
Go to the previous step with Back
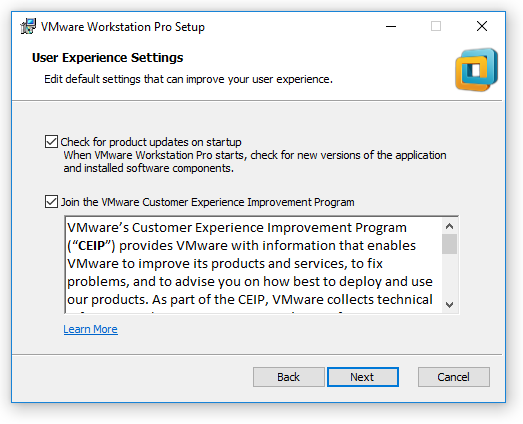point(289,377)
